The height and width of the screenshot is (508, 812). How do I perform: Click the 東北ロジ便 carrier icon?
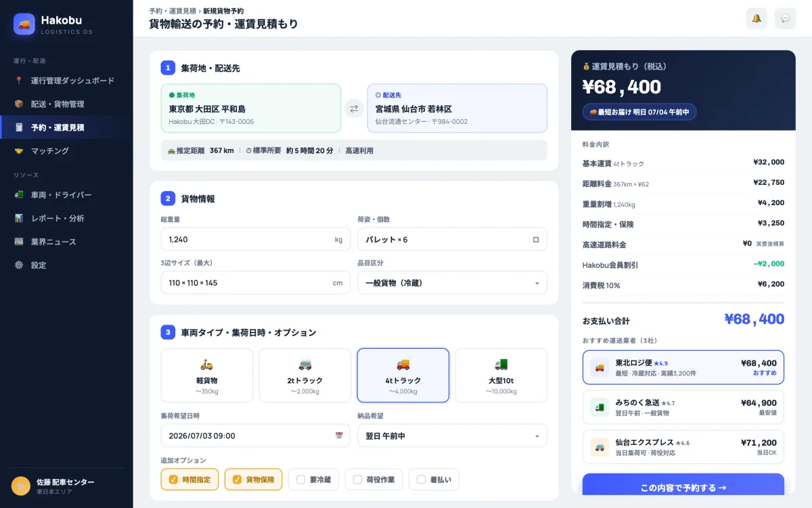[x=600, y=367]
